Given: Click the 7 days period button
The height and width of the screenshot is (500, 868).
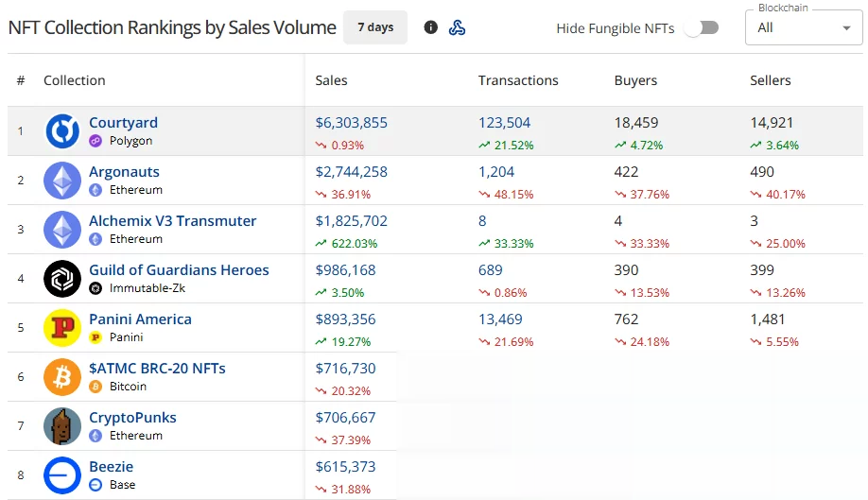Looking at the screenshot, I should pyautogui.click(x=375, y=27).
